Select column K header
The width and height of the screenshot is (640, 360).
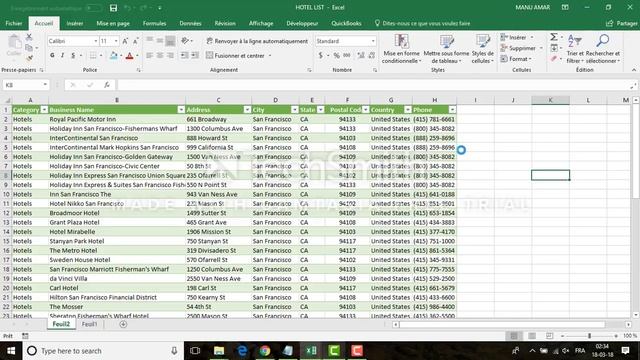(x=550, y=100)
